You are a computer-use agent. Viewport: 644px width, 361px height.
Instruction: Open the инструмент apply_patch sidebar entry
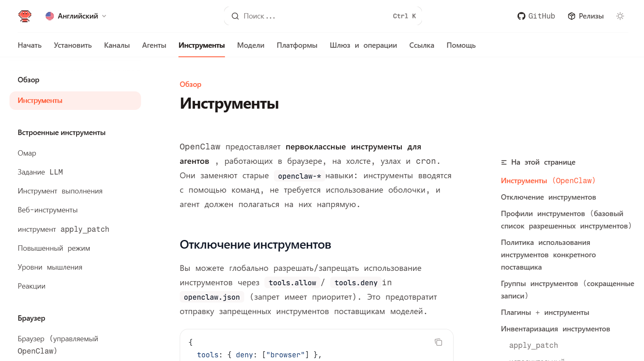click(63, 229)
